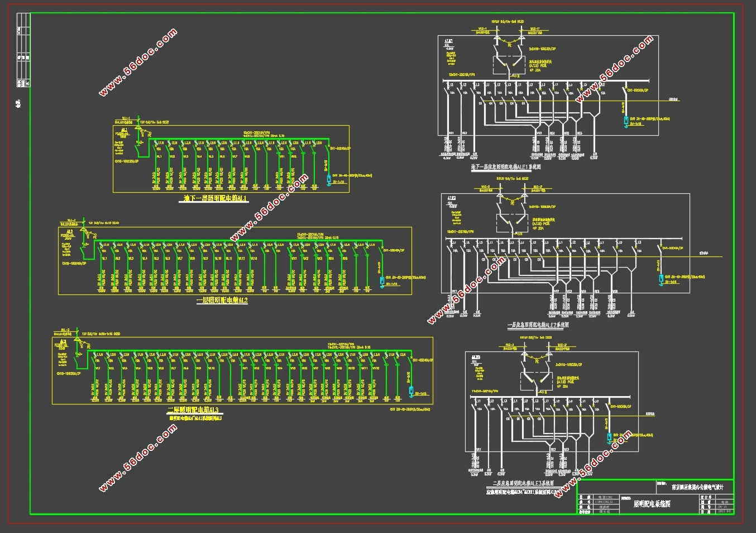This screenshot has height=533, width=756.
Task: Select the ALE1 系统图 caption under emergency panel
Action: coord(506,166)
